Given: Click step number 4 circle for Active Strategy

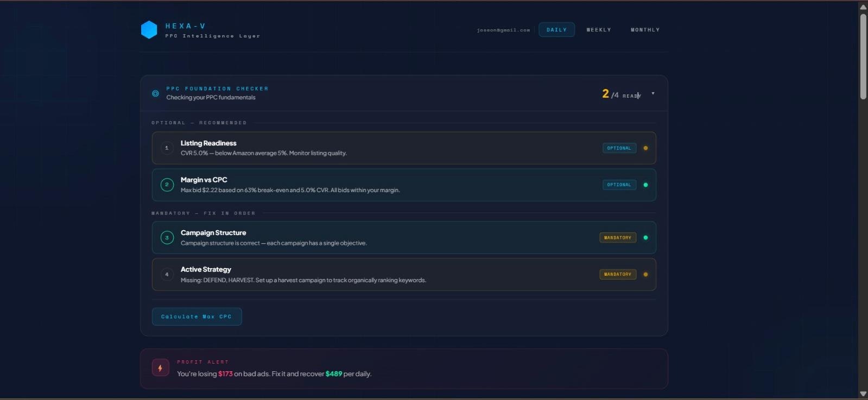Looking at the screenshot, I should [167, 274].
